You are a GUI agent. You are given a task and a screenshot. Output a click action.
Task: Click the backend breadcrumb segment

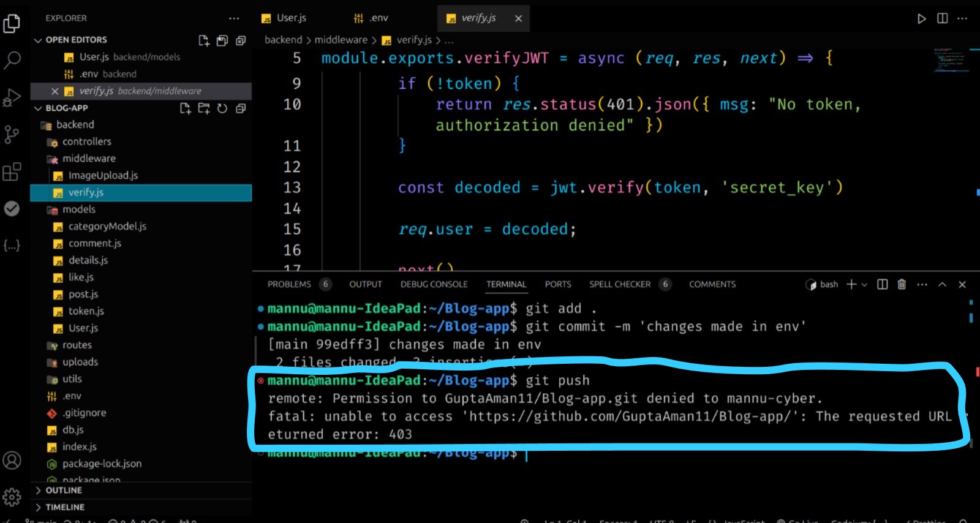pyautogui.click(x=283, y=40)
